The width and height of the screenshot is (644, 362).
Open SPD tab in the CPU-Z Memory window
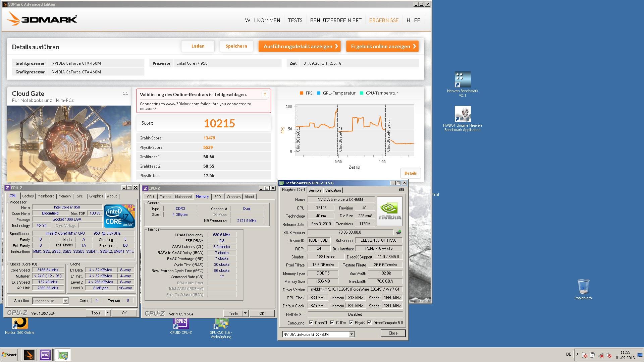click(218, 197)
